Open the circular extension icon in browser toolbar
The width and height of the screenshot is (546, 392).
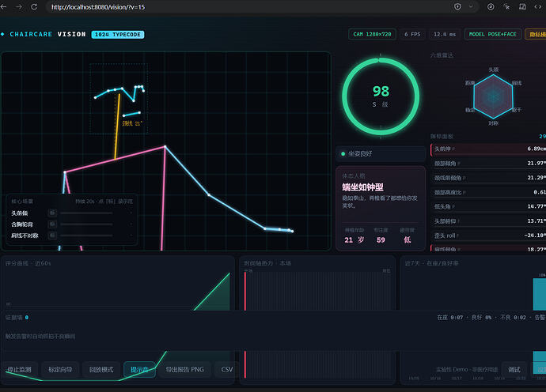491,6
